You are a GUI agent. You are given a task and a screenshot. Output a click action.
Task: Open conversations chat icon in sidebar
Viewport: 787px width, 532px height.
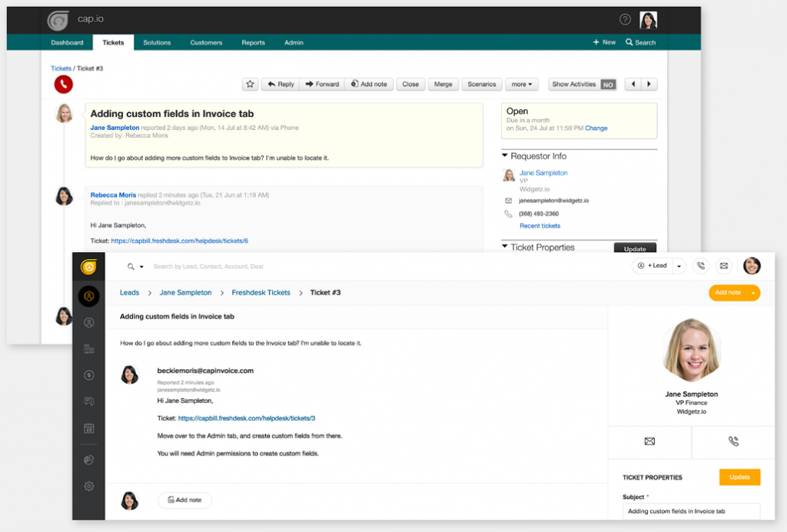[x=89, y=401]
